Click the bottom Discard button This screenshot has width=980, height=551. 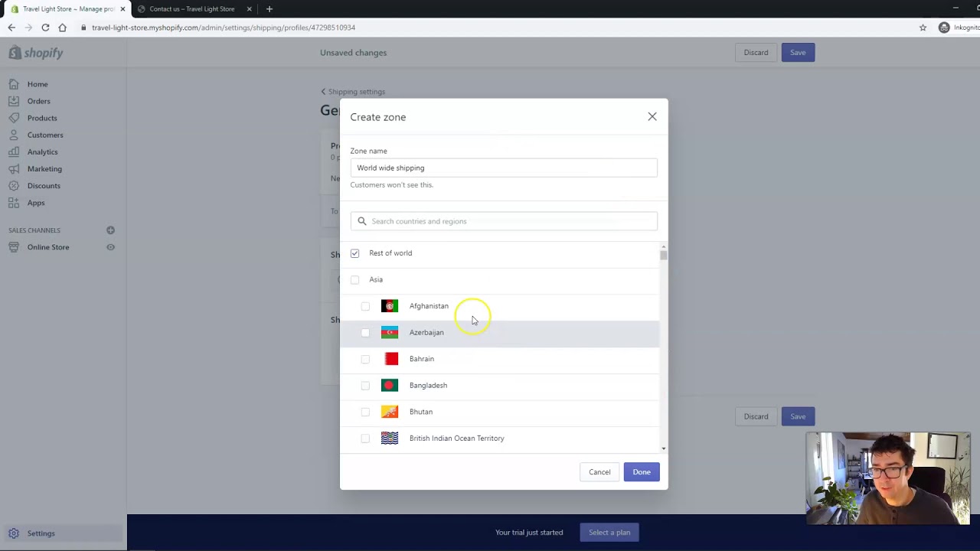click(756, 416)
